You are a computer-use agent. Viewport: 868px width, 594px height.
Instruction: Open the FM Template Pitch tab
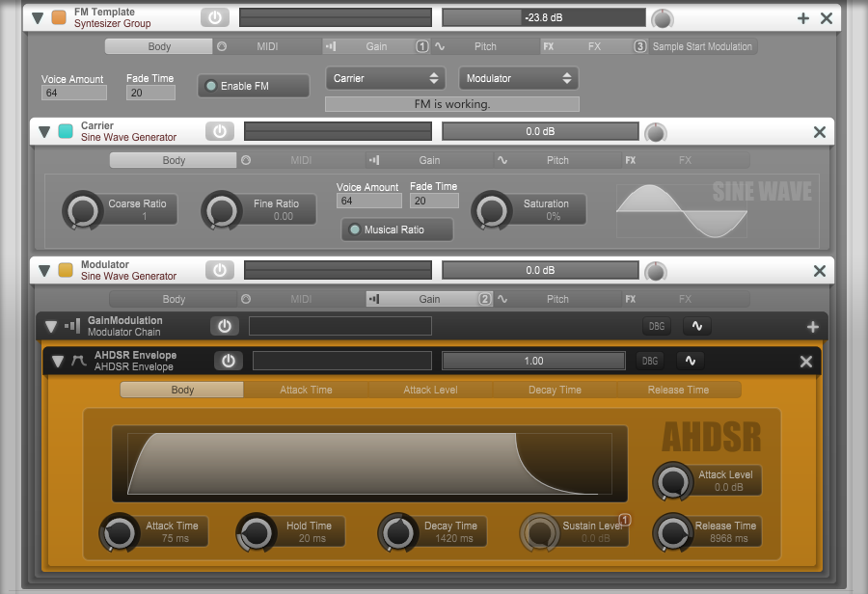point(485,46)
